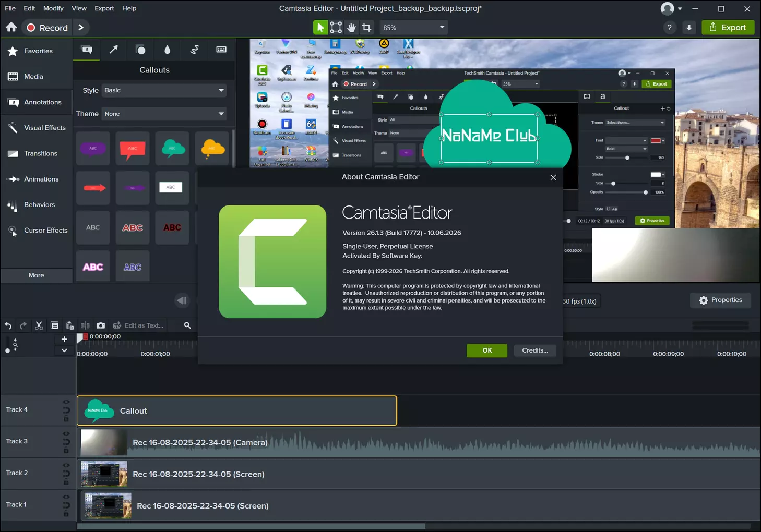Click the download updates arrow icon
Screen dimensions: 761x532
pos(689,28)
